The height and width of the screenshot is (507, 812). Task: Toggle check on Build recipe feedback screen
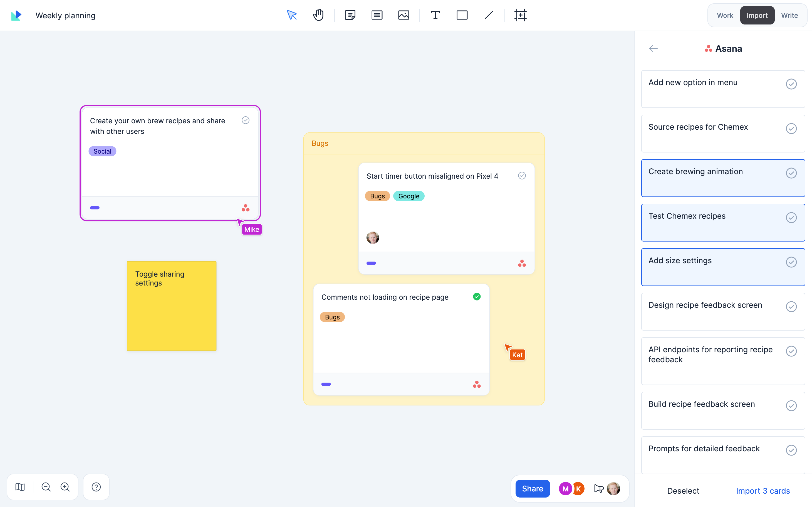pyautogui.click(x=791, y=406)
